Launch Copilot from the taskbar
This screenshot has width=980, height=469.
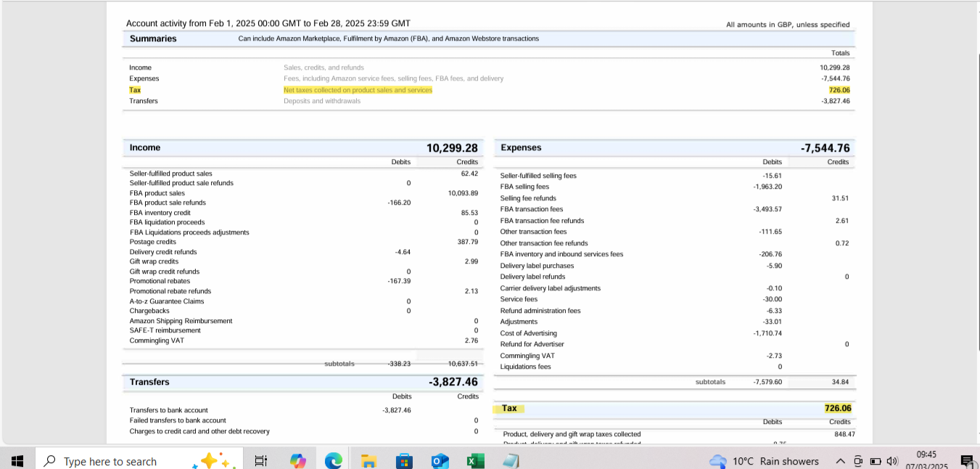coord(297,461)
